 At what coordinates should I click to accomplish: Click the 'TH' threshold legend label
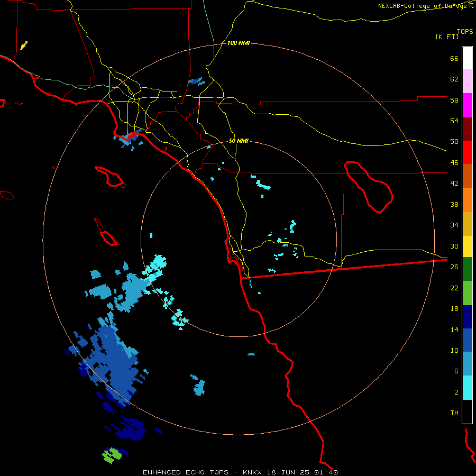[x=454, y=413]
